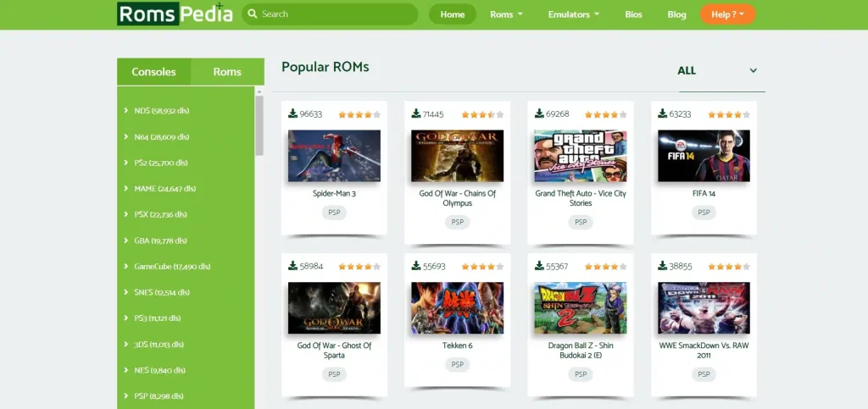Click PSP tag under FIFA 14
868x409 pixels.
pyautogui.click(x=704, y=213)
